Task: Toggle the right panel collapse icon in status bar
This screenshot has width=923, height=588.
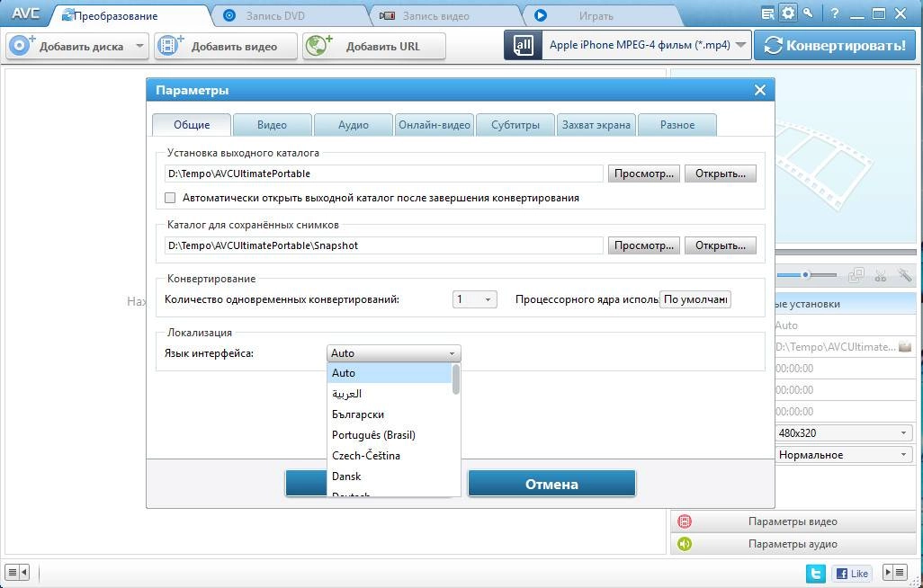Action: click(x=895, y=572)
